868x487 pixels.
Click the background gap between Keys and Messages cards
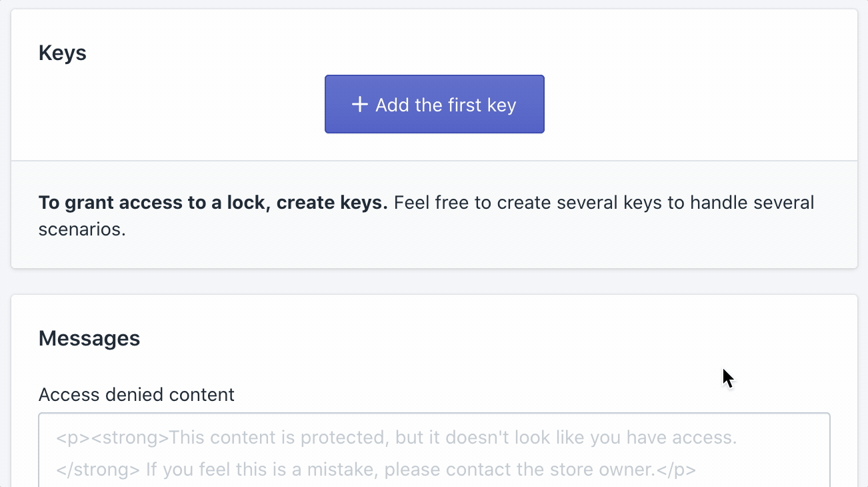click(433, 282)
